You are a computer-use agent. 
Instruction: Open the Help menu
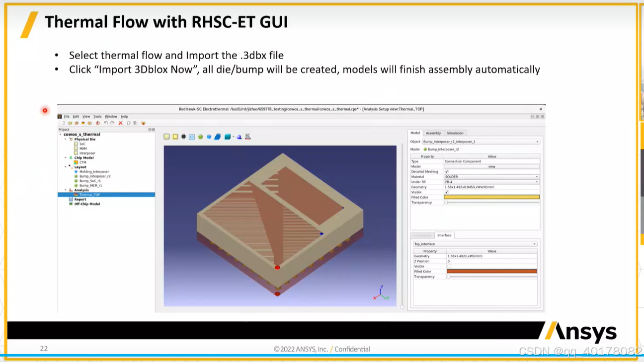(x=124, y=117)
